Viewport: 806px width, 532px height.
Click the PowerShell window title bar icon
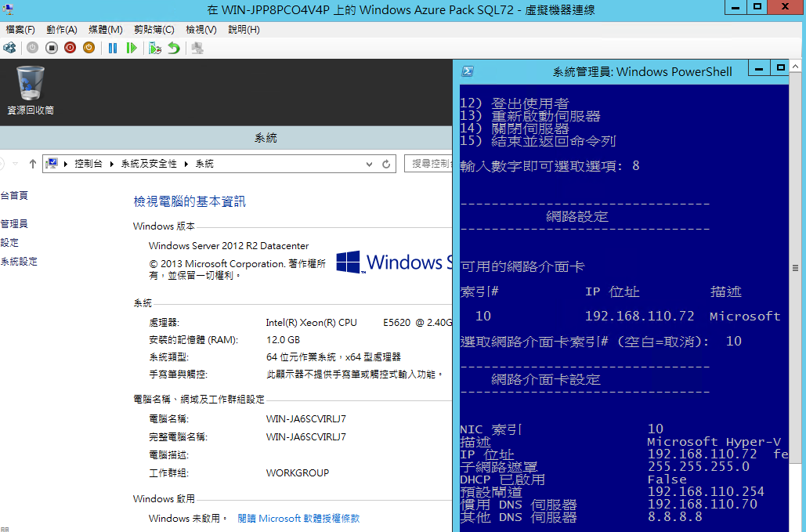pos(468,71)
